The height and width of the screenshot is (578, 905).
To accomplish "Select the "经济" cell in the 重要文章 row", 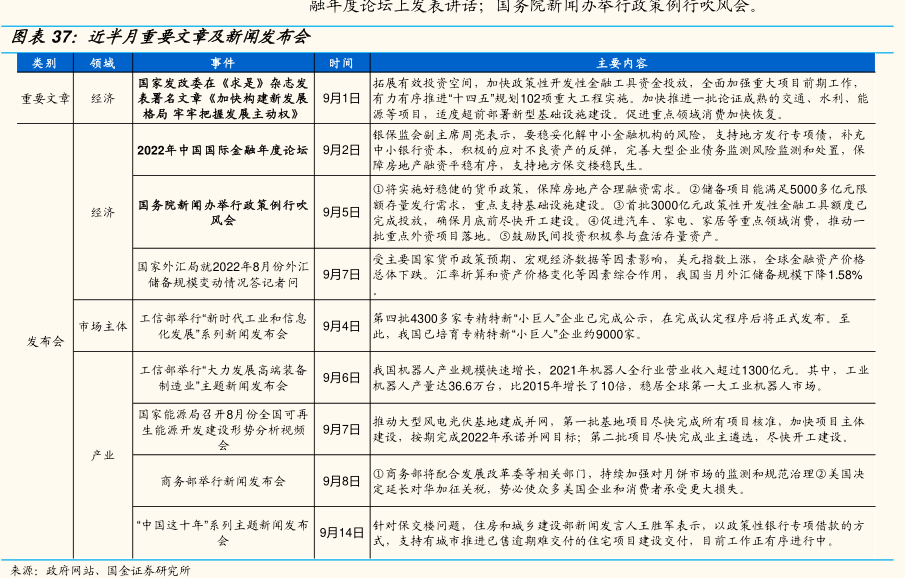I will click(x=103, y=99).
